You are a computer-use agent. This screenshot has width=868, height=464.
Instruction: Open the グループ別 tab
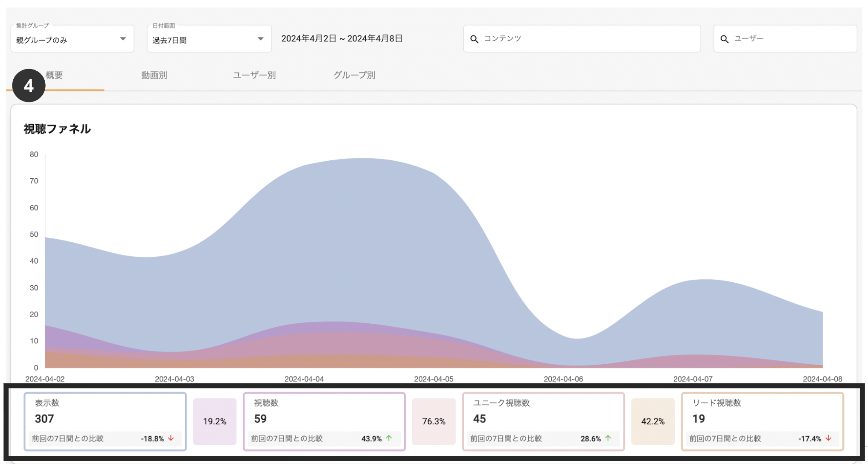(354, 75)
